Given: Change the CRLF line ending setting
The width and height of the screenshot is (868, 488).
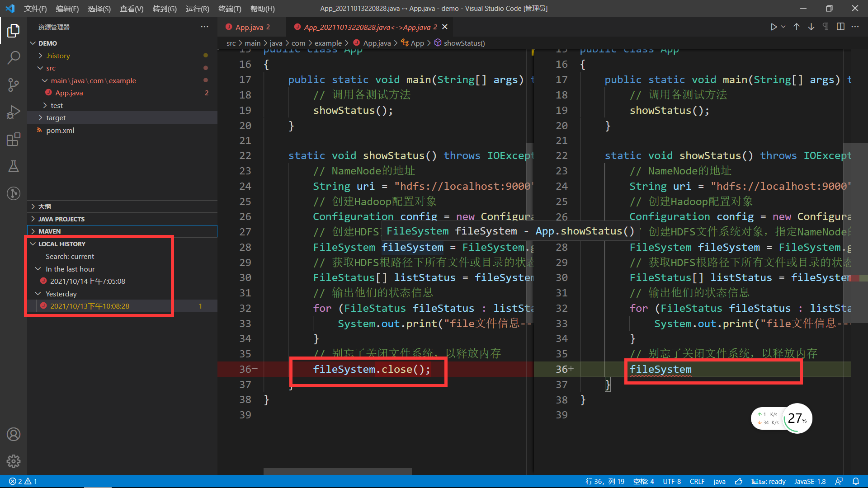Looking at the screenshot, I should [x=697, y=482].
